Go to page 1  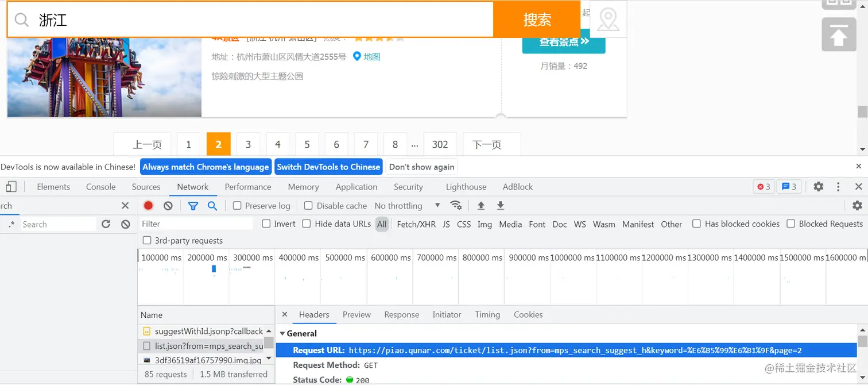pos(188,144)
